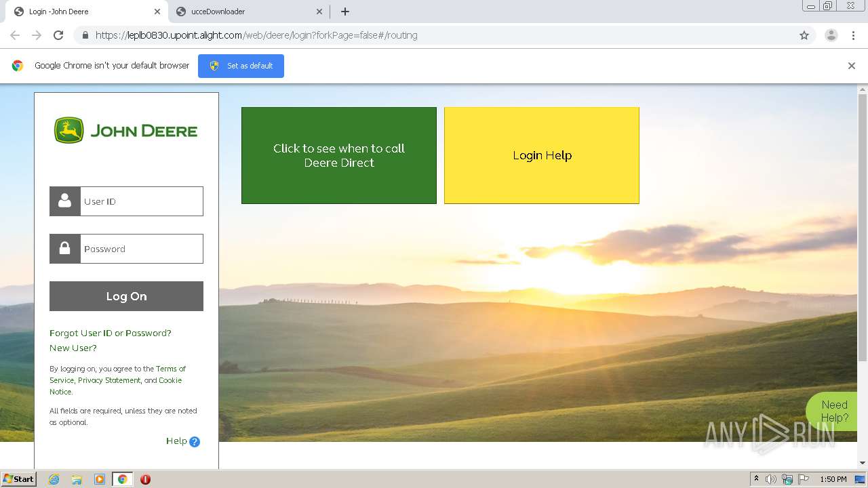Click green Deere Direct call tile
The image size is (868, 488).
tap(339, 155)
